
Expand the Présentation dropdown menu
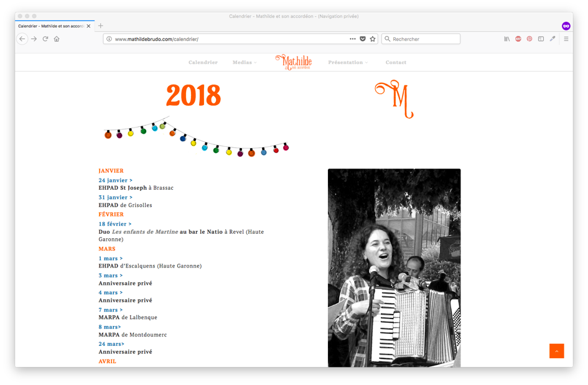click(x=348, y=63)
